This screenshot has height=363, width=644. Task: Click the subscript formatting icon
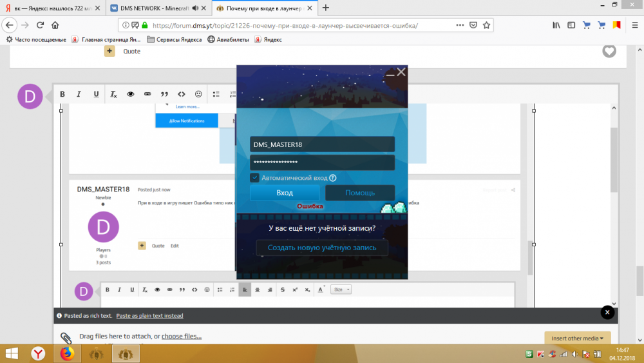coord(307,290)
